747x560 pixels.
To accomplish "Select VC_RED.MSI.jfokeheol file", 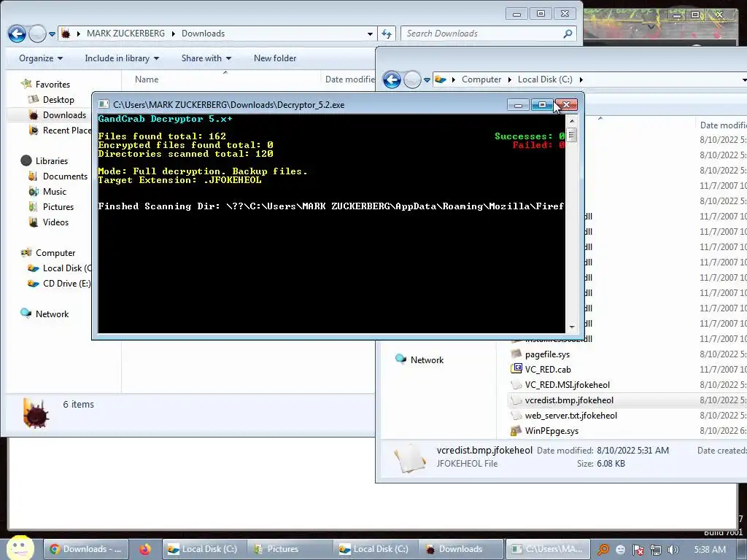I will [x=567, y=385].
